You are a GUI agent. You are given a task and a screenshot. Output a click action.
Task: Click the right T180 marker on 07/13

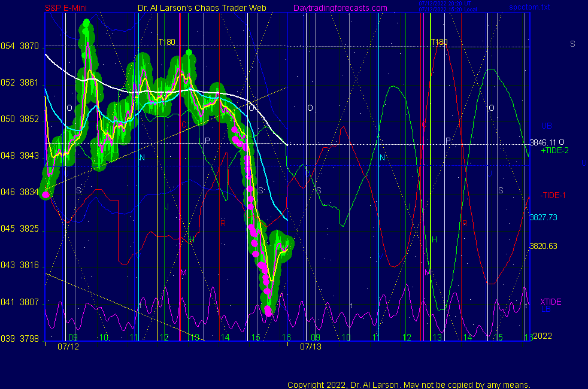pos(439,42)
